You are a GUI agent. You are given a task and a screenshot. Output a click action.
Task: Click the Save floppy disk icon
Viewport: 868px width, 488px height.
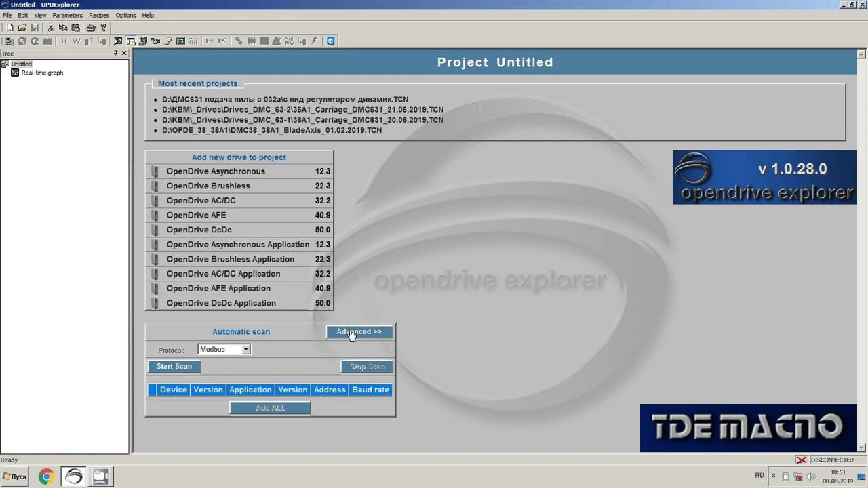(x=35, y=28)
